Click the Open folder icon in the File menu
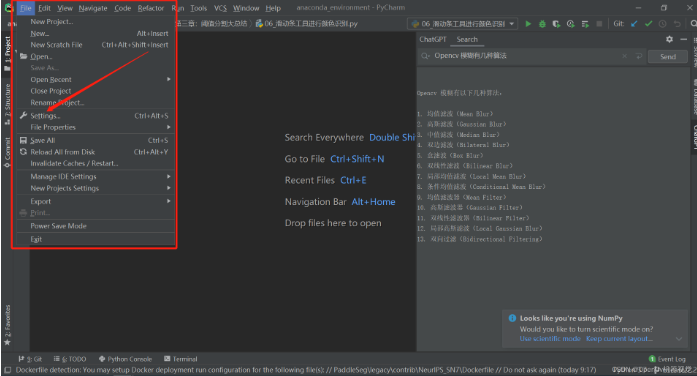The image size is (697, 376). point(24,56)
